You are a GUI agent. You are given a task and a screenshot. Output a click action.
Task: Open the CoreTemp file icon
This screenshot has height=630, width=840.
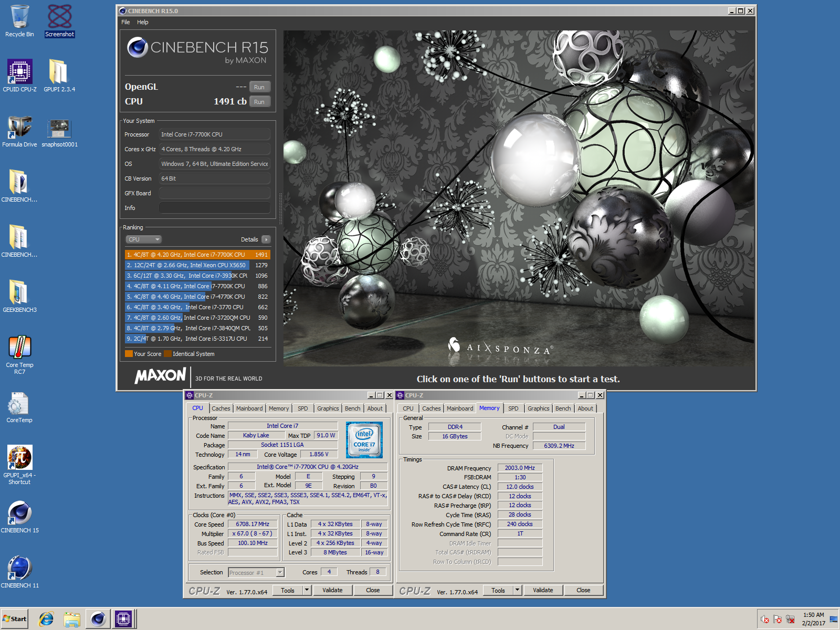19,407
